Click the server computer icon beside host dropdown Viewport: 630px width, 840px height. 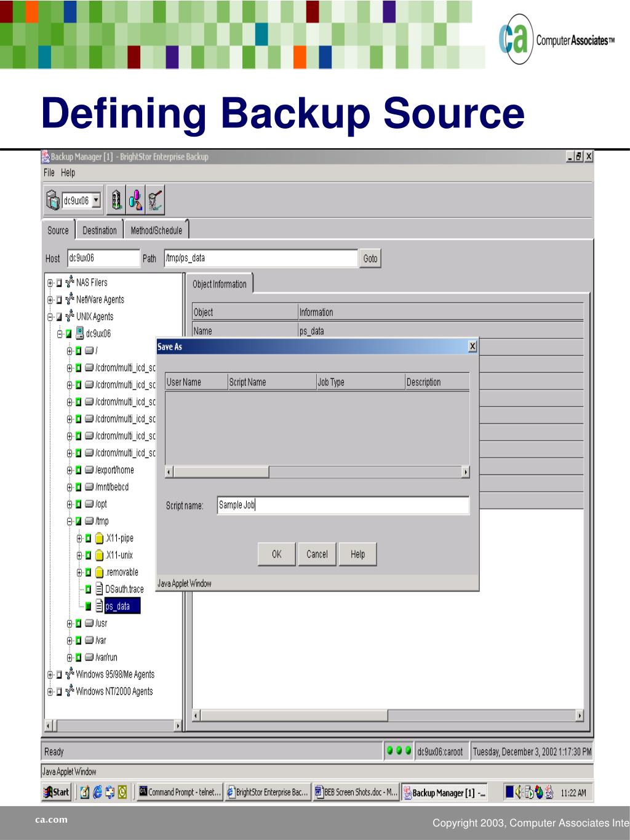click(x=53, y=201)
